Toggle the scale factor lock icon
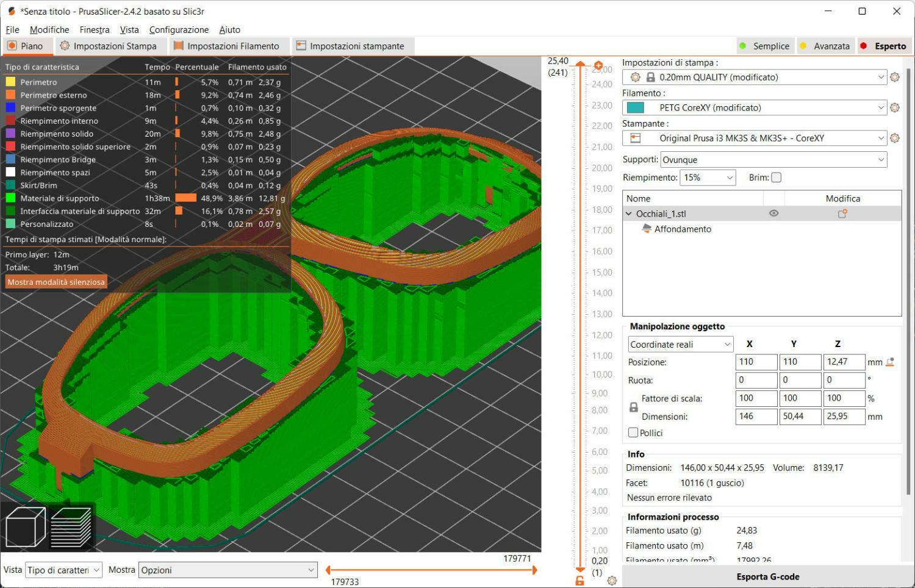 coord(634,407)
